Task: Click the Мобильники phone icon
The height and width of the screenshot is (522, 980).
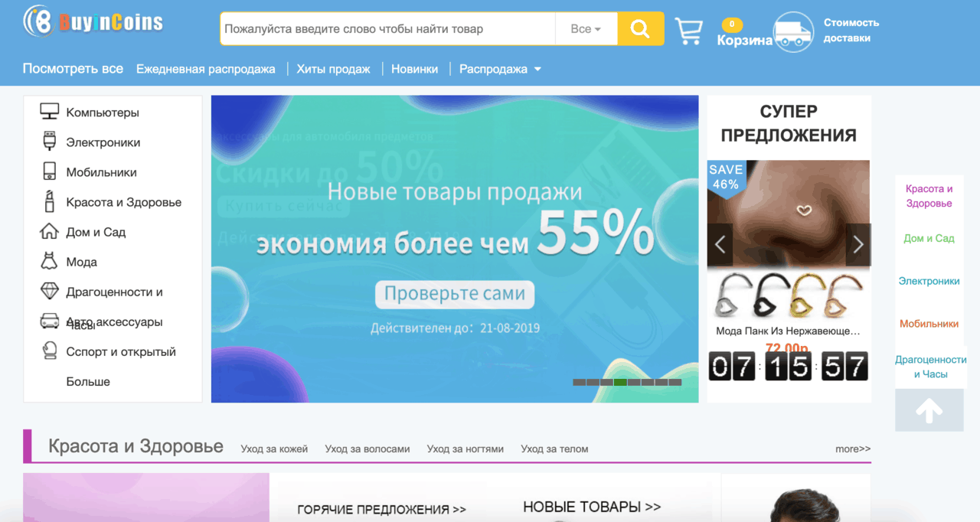Action: [x=49, y=171]
